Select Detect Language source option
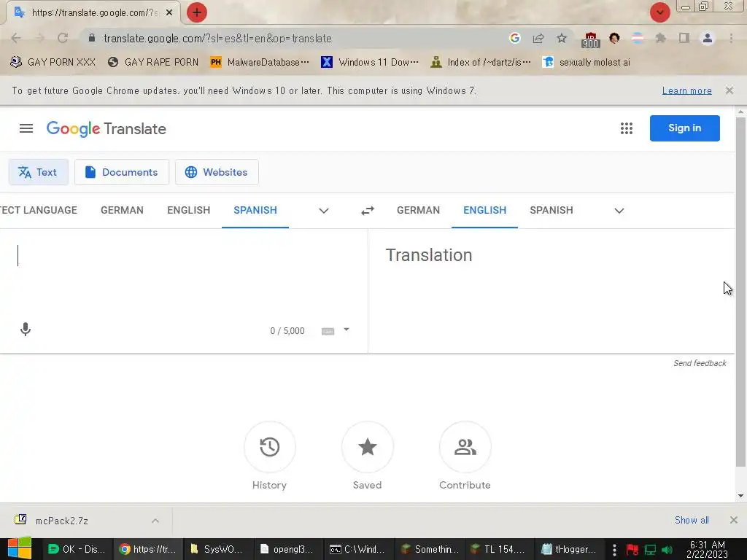The image size is (747, 560). 39,210
